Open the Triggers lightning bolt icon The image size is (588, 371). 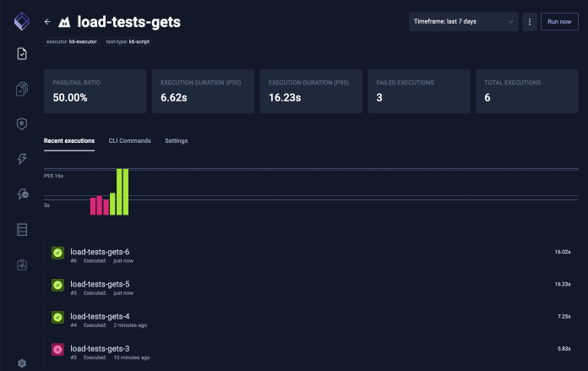(22, 159)
